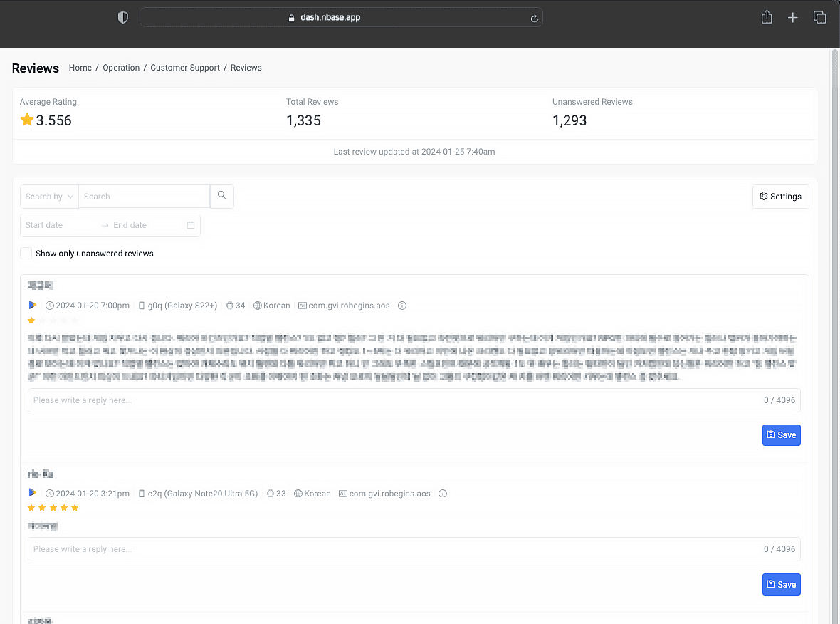Click the language globe icon labeled Korean
840x624 pixels.
pyautogui.click(x=258, y=305)
